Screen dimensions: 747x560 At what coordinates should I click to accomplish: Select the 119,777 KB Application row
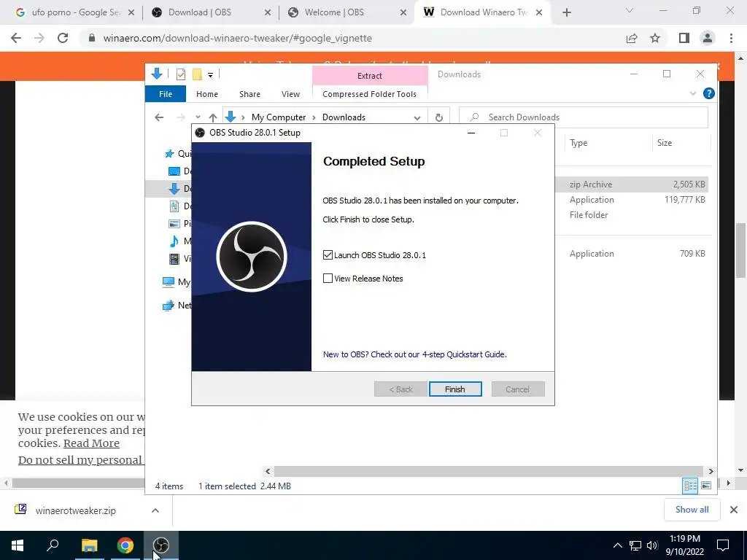click(631, 200)
